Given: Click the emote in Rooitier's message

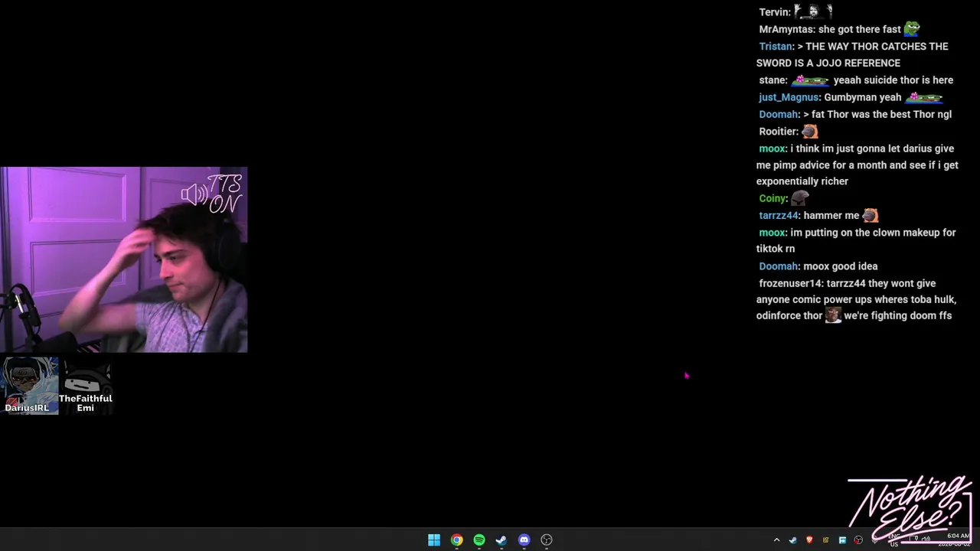Looking at the screenshot, I should click(810, 131).
